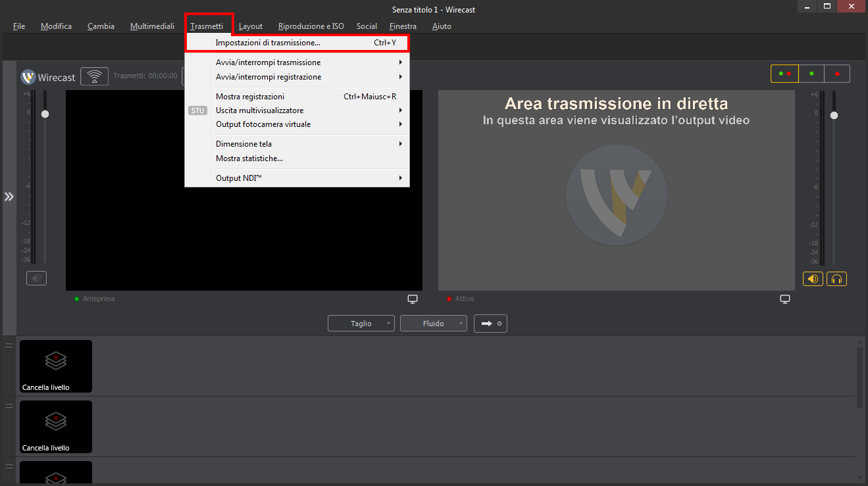868x486 pixels.
Task: Click the Anteprima preview label
Action: 99,299
